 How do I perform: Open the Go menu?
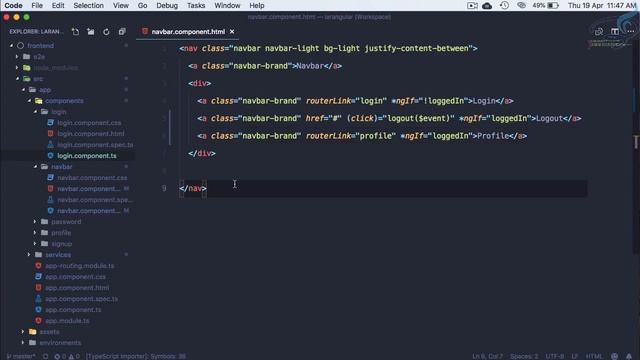pos(142,5)
